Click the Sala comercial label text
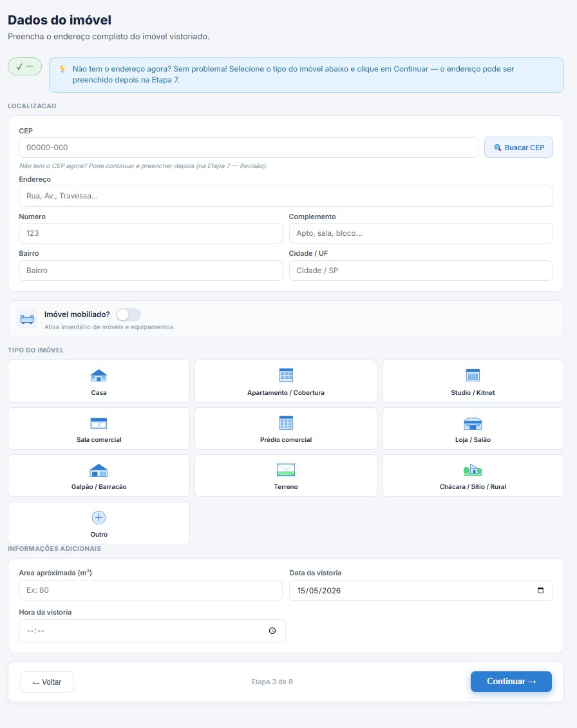Screen dimensions: 577x728 tap(99, 439)
